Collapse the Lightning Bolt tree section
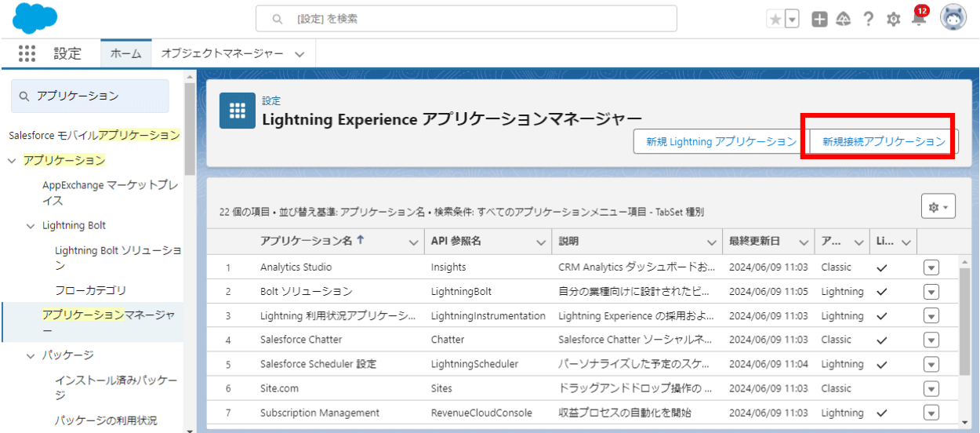The width and height of the screenshot is (980, 433). tap(31, 226)
